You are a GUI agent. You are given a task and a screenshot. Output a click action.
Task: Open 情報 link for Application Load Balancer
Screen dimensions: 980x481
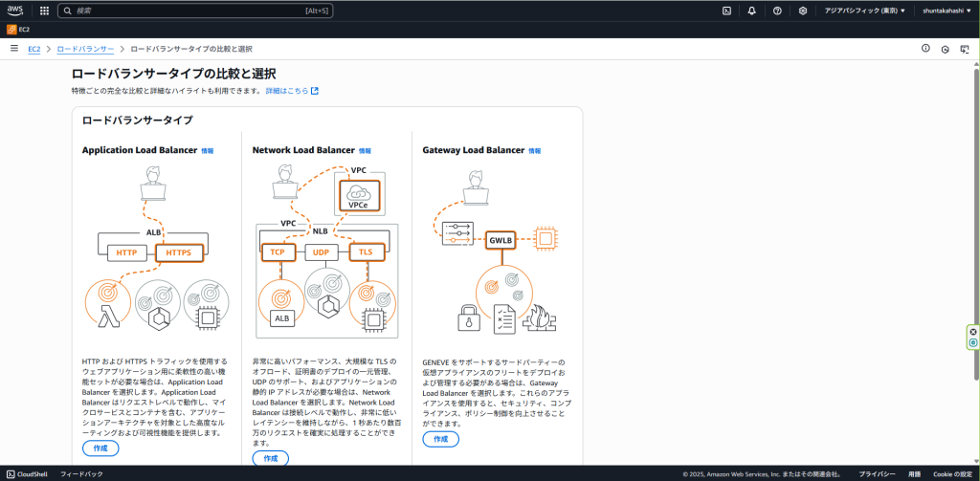[x=208, y=150]
